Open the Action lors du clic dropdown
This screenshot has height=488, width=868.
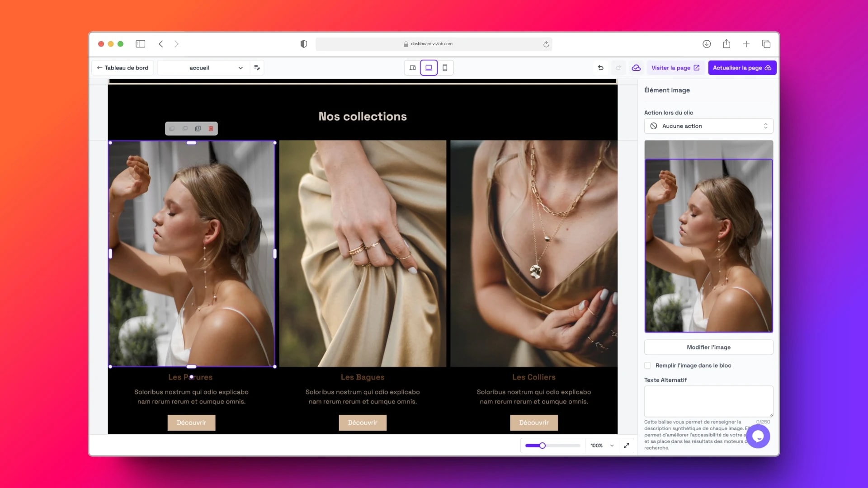pyautogui.click(x=708, y=126)
